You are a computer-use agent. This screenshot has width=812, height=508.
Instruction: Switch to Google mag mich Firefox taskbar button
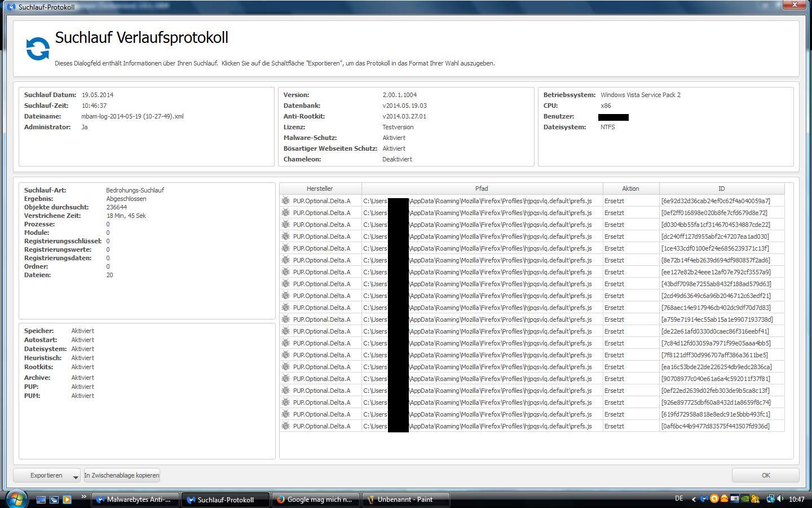(x=316, y=500)
